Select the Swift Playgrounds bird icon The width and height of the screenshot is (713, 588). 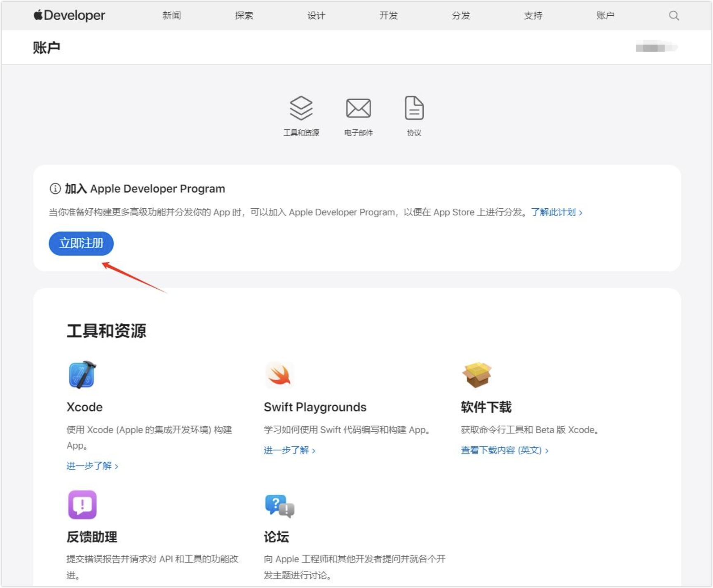(x=279, y=375)
